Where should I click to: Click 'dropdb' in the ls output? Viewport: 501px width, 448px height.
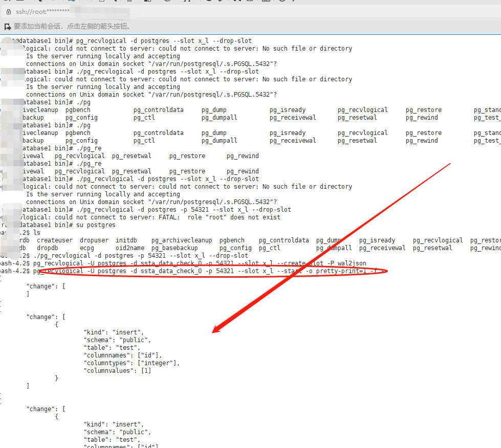click(47, 248)
